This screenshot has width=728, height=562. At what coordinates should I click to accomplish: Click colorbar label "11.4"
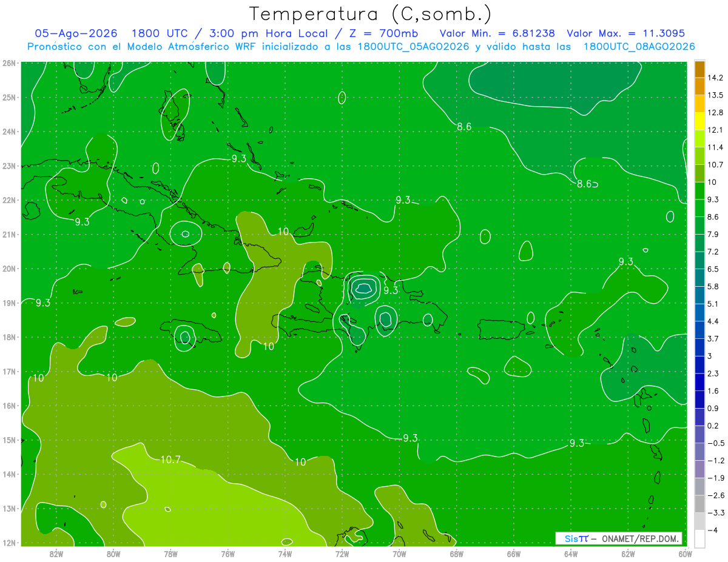tap(715, 147)
